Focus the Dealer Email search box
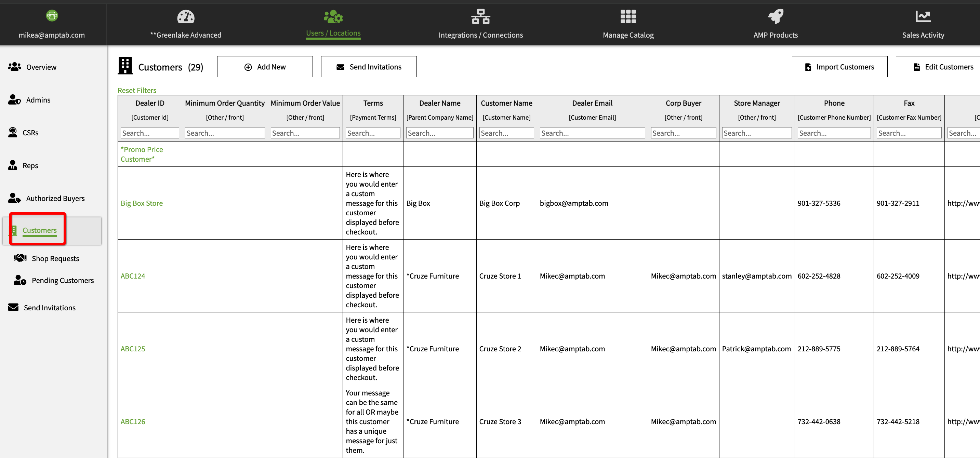This screenshot has height=458, width=980. (x=592, y=133)
